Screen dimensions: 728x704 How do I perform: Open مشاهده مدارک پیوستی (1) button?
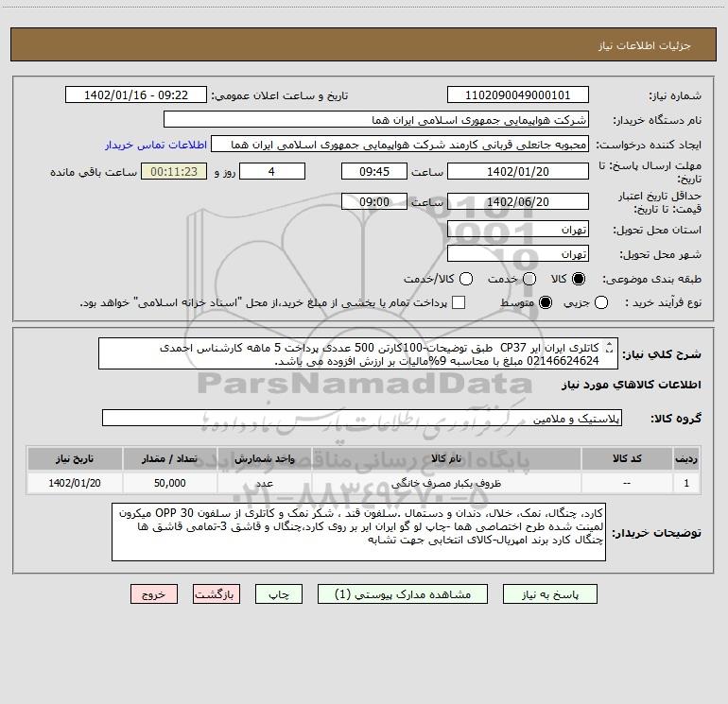tap(403, 594)
